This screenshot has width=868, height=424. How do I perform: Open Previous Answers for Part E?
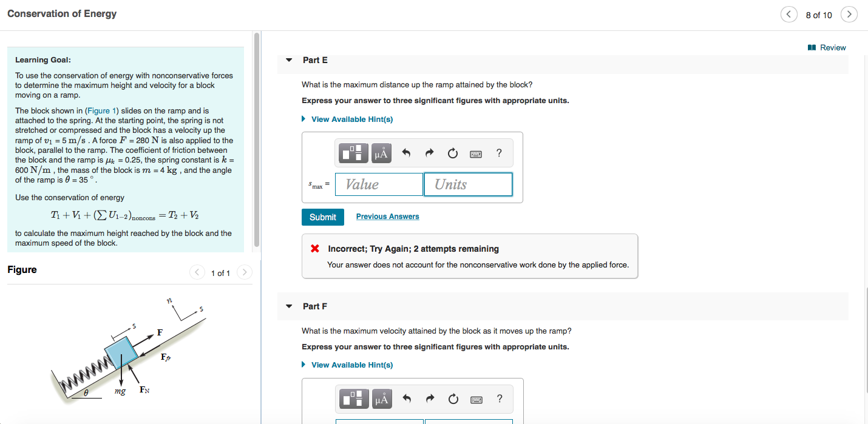[387, 216]
